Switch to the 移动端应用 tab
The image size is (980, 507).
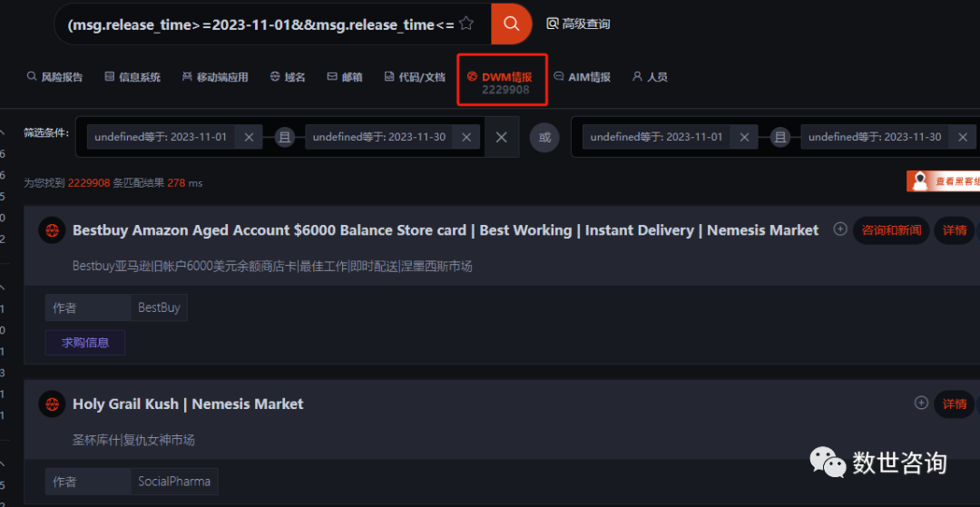[x=215, y=77]
